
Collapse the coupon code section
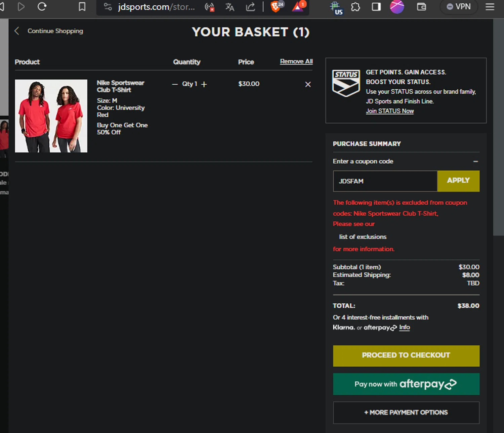pyautogui.click(x=475, y=162)
